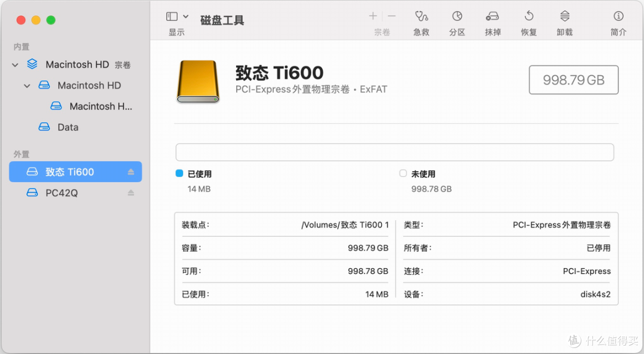Click the Erase (抹掉) toolbar icon

click(x=493, y=17)
